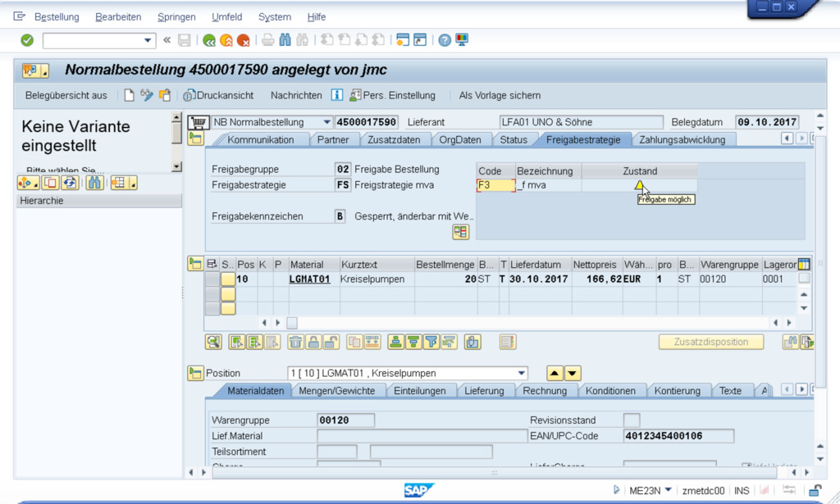
Task: Open the Springen menu
Action: point(176,16)
